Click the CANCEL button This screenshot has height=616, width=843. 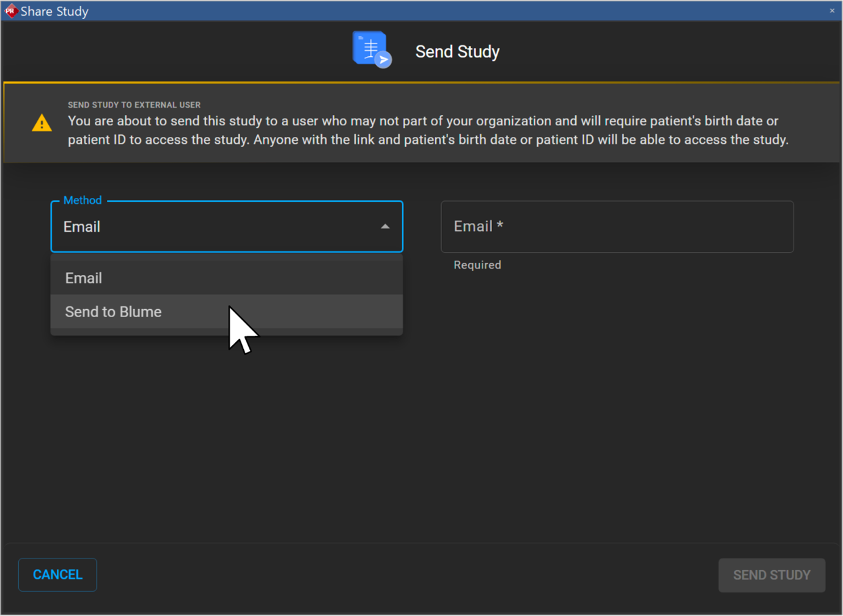coord(57,574)
